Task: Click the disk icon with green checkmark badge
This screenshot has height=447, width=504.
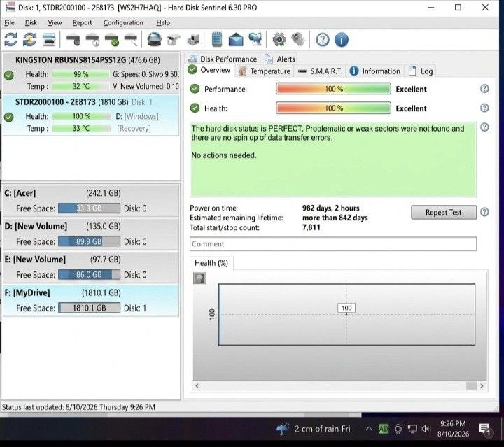Action: click(x=112, y=40)
